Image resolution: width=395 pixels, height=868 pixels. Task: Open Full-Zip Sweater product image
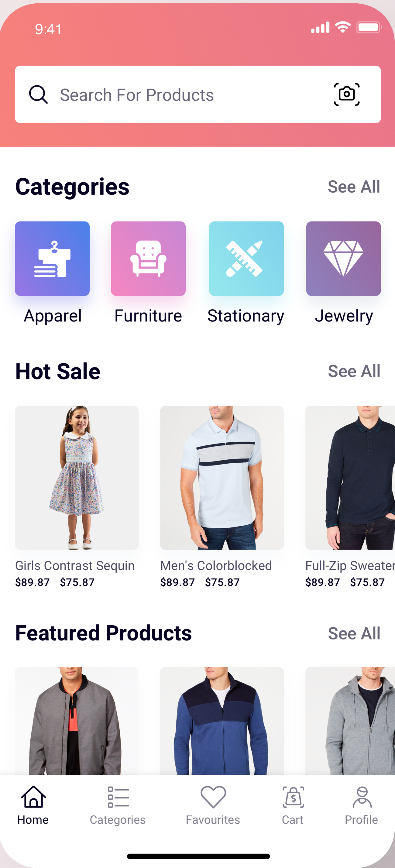click(350, 478)
